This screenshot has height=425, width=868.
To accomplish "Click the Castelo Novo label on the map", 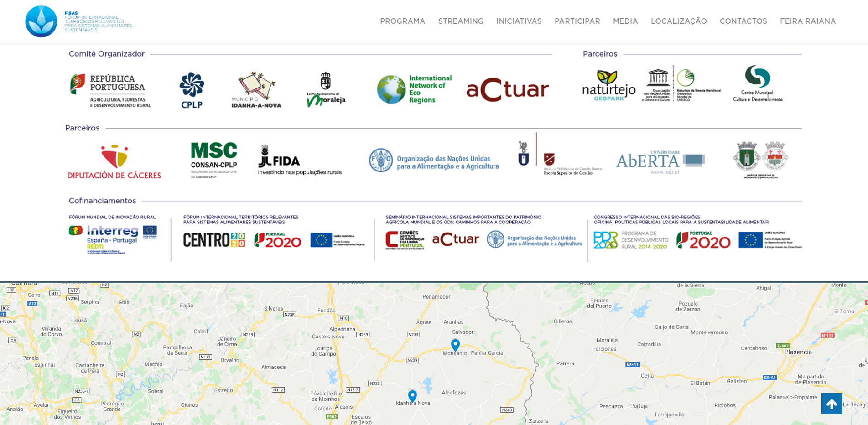I will pyautogui.click(x=328, y=337).
